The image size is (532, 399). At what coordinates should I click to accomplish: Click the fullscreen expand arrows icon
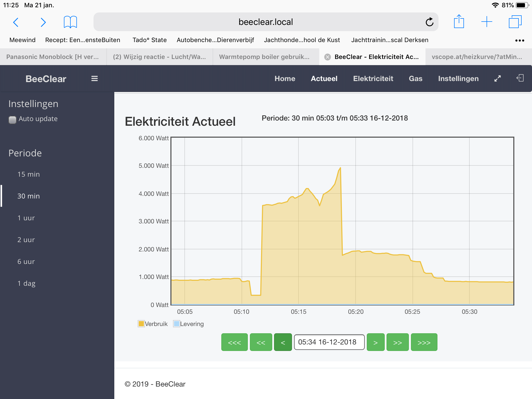(497, 78)
